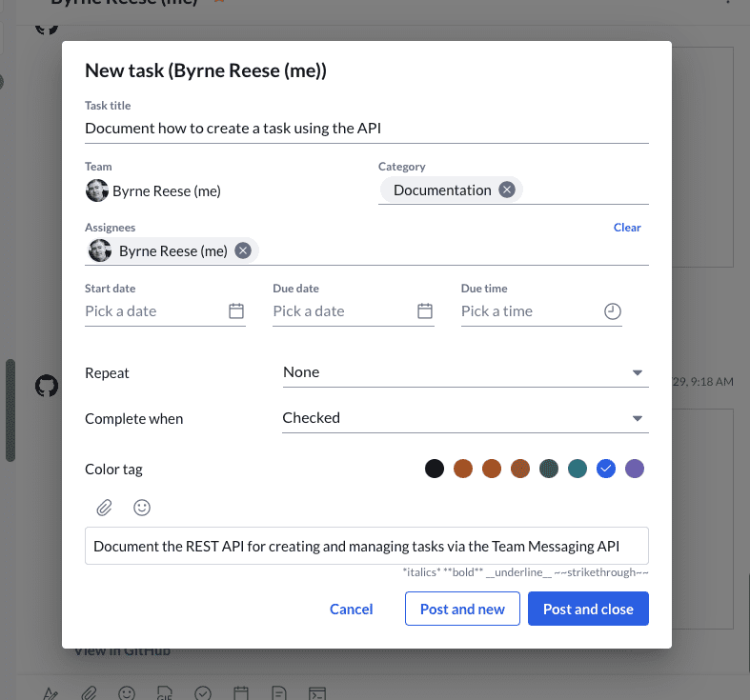
Task: Click the checked blue color tag
Action: pos(606,469)
